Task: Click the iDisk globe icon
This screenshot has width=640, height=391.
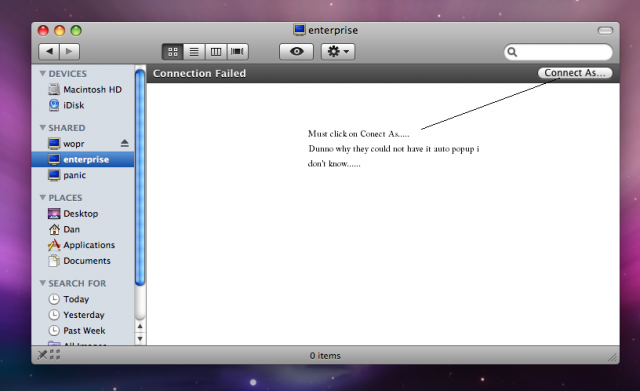Action: tap(54, 105)
